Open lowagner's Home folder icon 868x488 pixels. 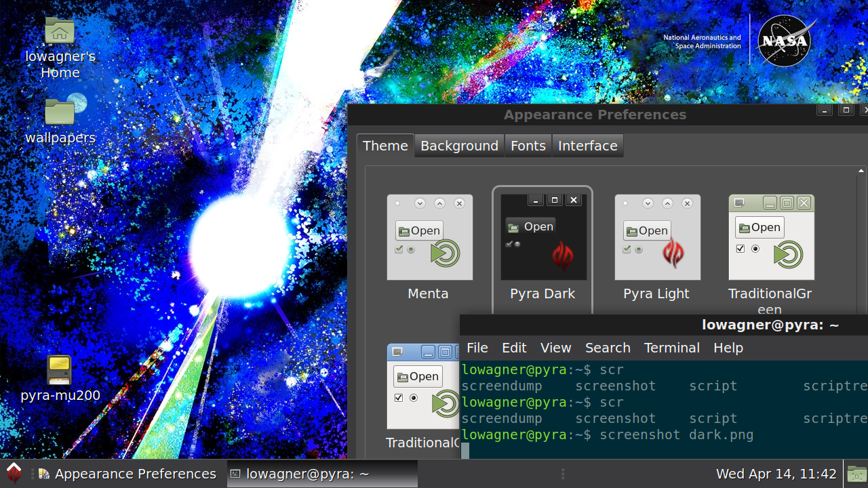coord(60,31)
